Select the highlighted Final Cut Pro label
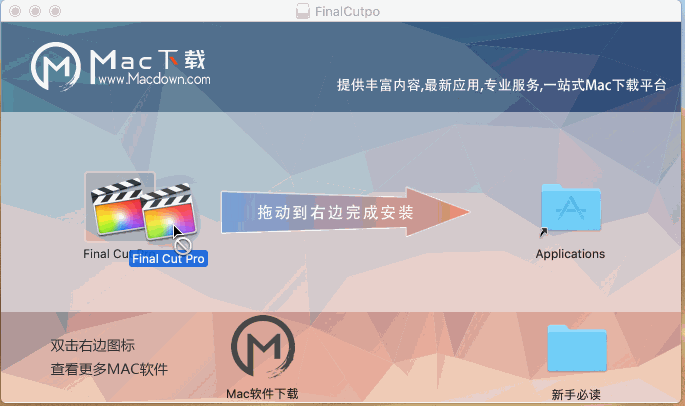Viewport: 685px width, 406px height. [168, 259]
